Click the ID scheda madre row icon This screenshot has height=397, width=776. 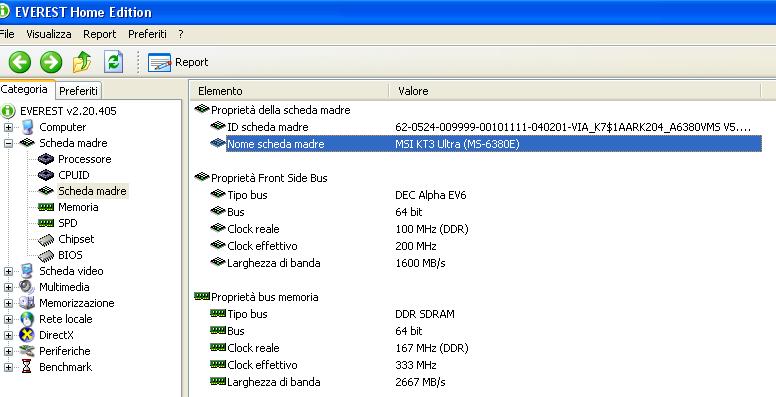point(218,126)
